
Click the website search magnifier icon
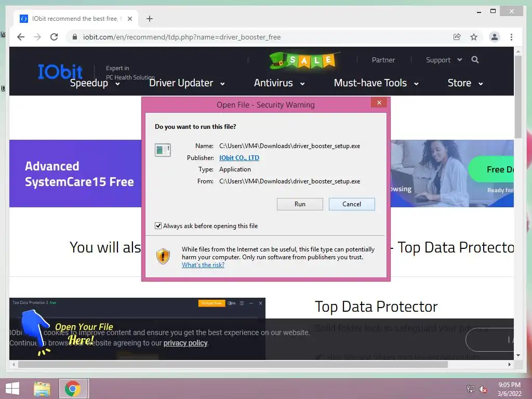point(475,60)
